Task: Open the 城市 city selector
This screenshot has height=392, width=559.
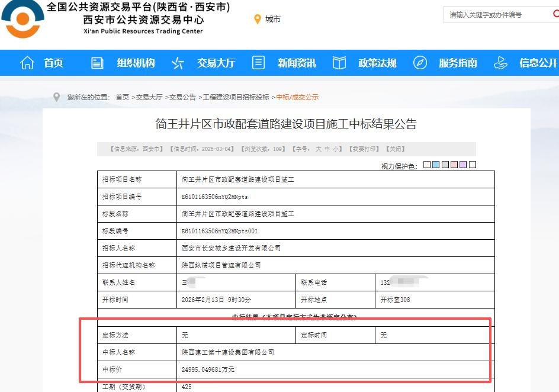Action: click(x=272, y=18)
